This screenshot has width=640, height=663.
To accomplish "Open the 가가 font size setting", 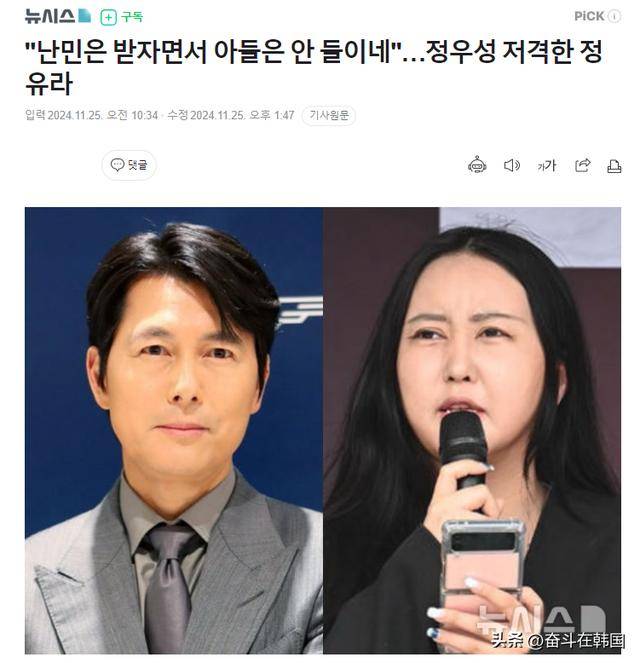I will tap(547, 165).
